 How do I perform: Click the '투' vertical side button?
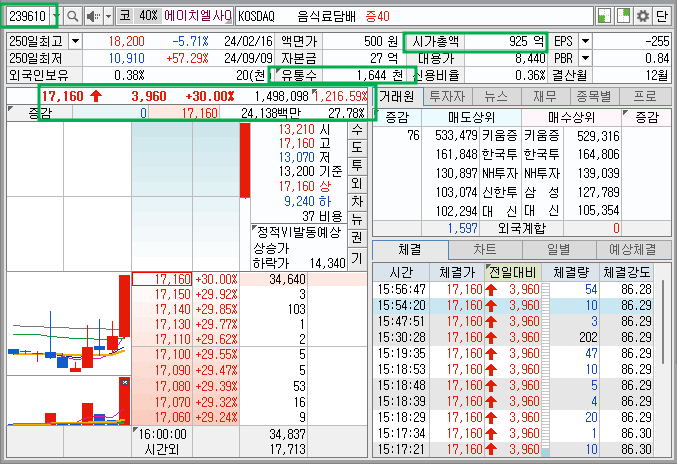[x=357, y=166]
